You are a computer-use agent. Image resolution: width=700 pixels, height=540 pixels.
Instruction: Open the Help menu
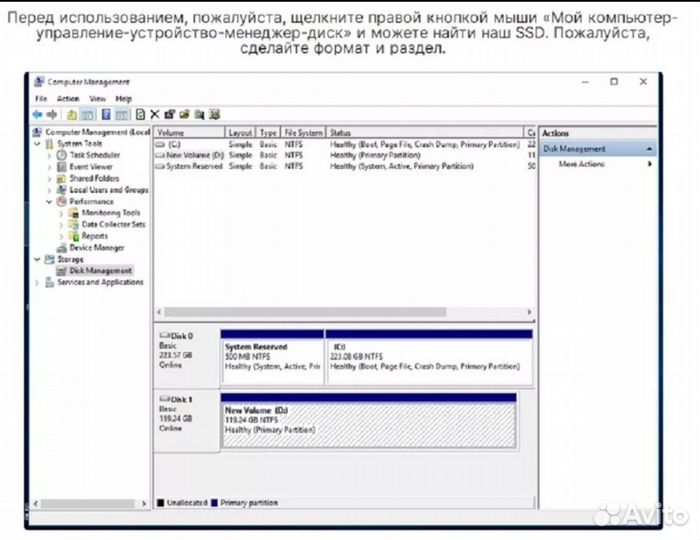pyautogui.click(x=124, y=99)
